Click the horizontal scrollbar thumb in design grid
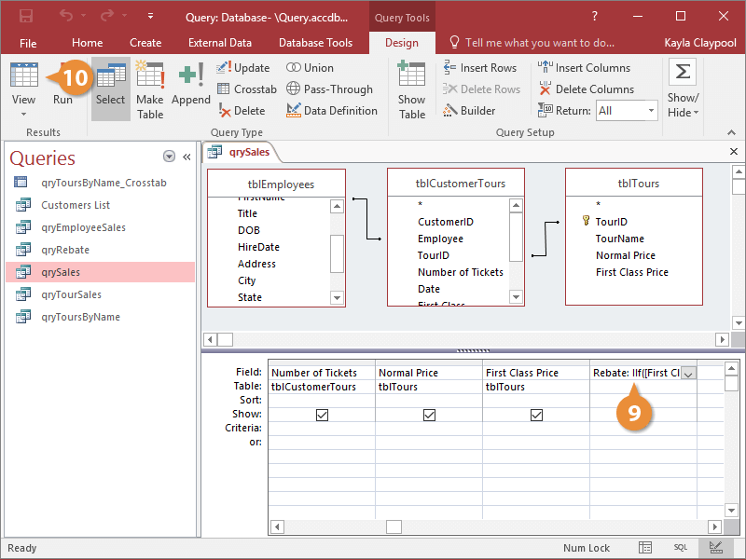Screen dimensions: 746x560 tap(394, 526)
